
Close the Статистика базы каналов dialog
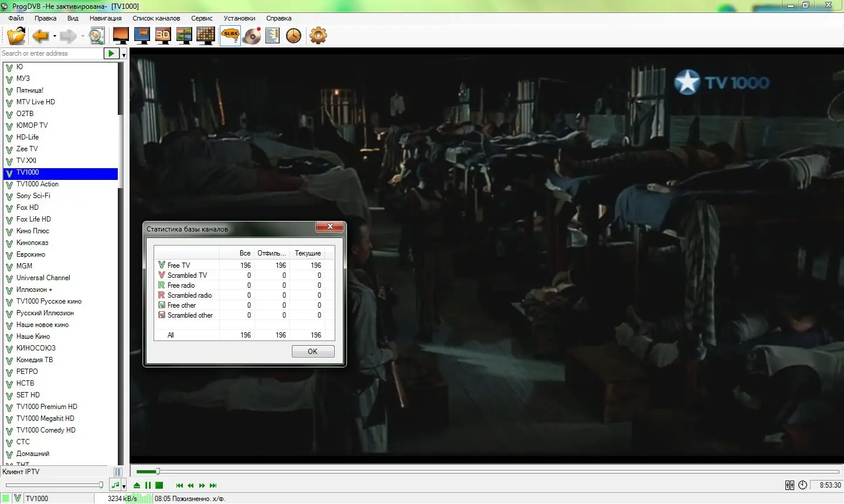331,227
